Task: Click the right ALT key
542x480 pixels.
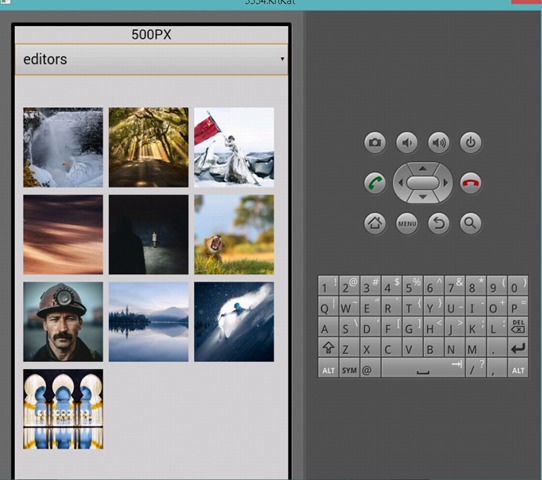Action: click(x=518, y=368)
